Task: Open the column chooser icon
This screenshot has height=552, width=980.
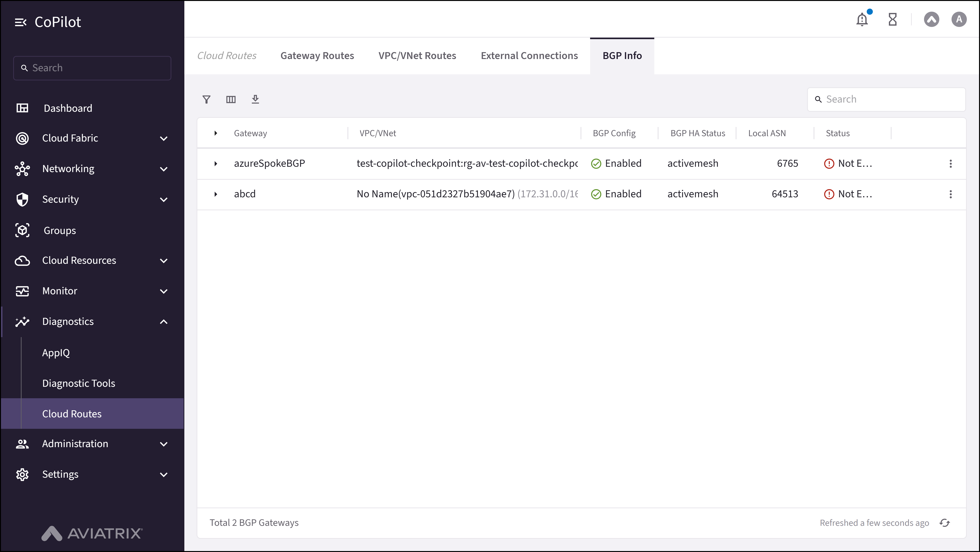Action: coord(231,99)
